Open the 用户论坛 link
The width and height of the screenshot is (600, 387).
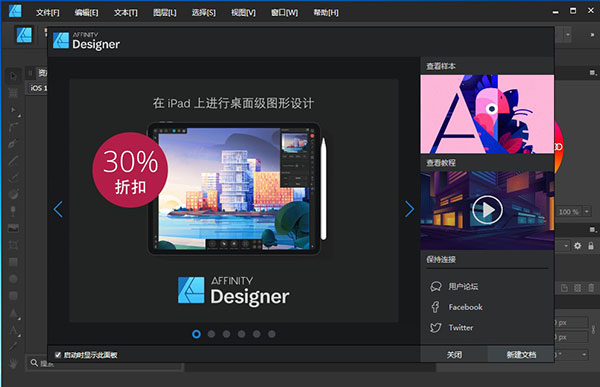463,286
